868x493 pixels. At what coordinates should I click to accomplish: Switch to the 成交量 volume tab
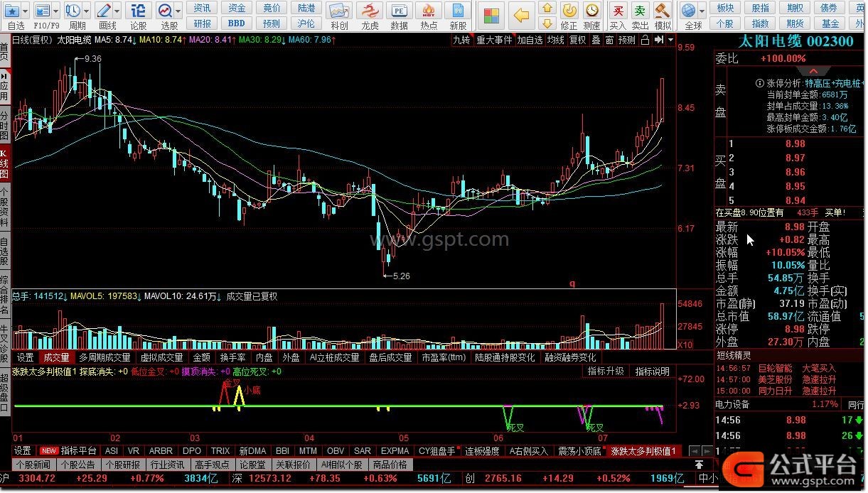click(x=55, y=357)
